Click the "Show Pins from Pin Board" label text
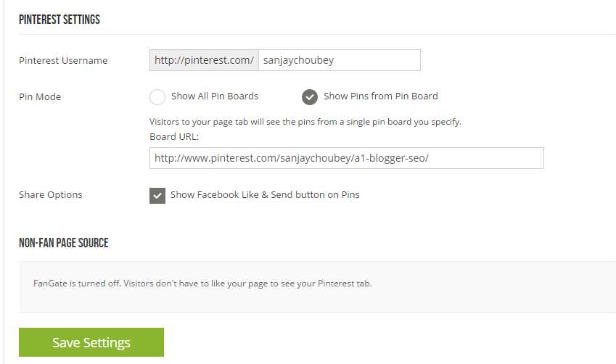This screenshot has height=364, width=616. coord(381,96)
